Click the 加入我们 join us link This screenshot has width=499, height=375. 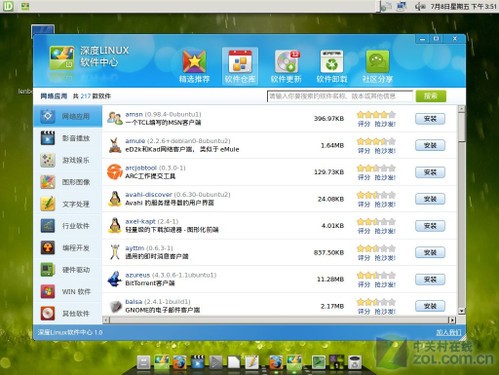pyautogui.click(x=449, y=332)
